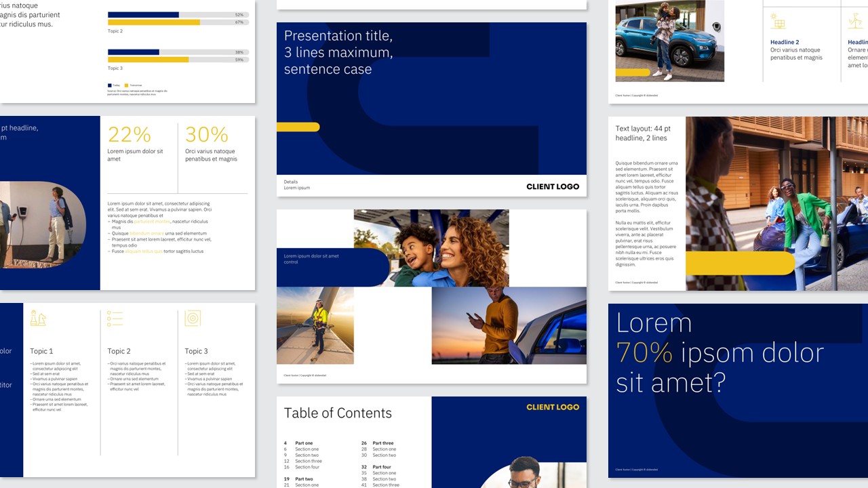868x488 pixels.
Task: Click the yellow 67% bar for Topic 2
Action: click(154, 22)
